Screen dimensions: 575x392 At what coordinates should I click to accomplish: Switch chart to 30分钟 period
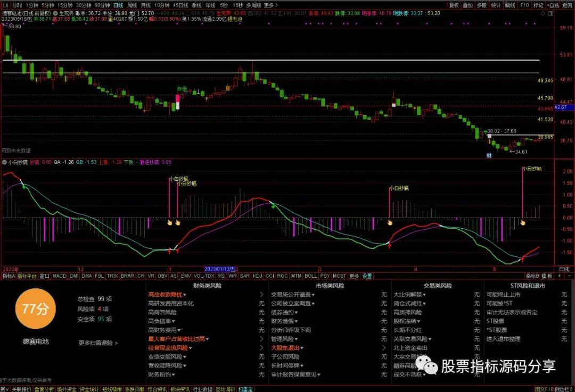(x=84, y=5)
